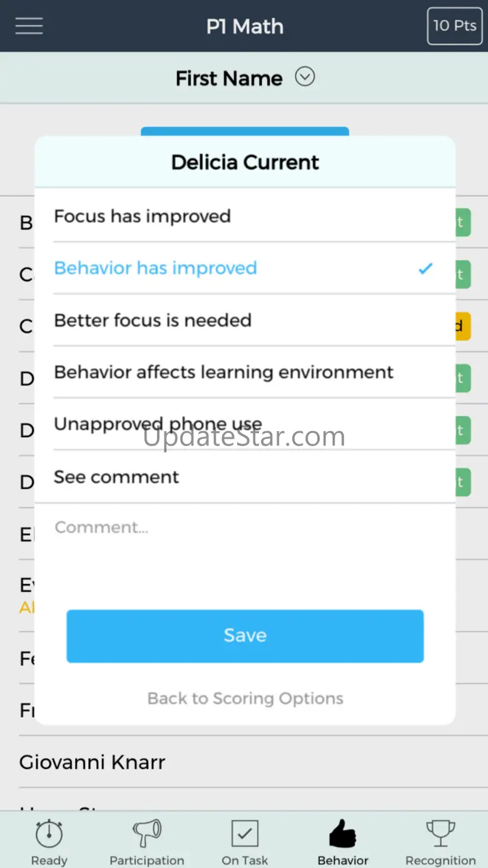The width and height of the screenshot is (488, 868).
Task: Expand the First Name sort dropdown
Action: (x=305, y=78)
